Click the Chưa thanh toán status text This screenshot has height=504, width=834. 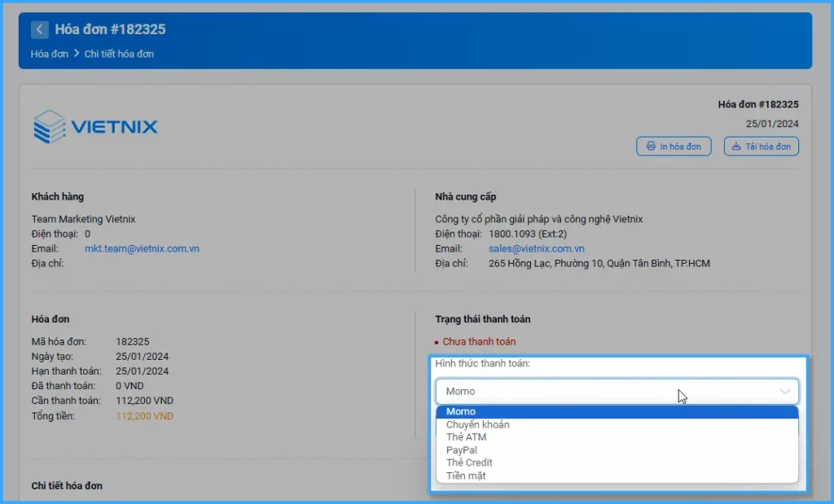coord(479,342)
